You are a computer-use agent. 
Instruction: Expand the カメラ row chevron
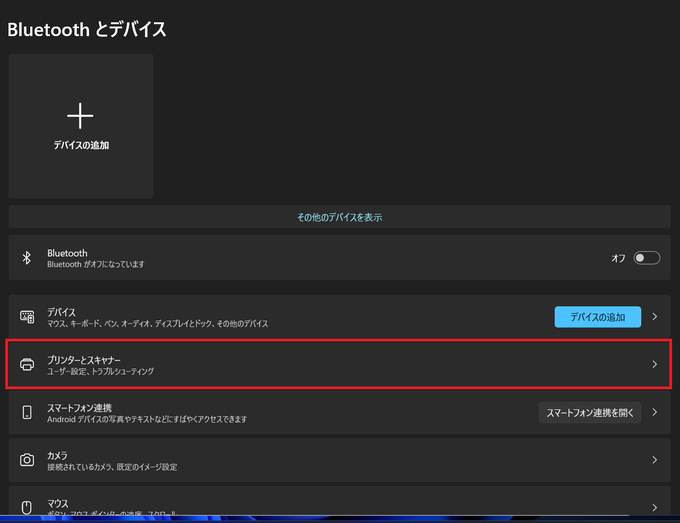tap(655, 460)
